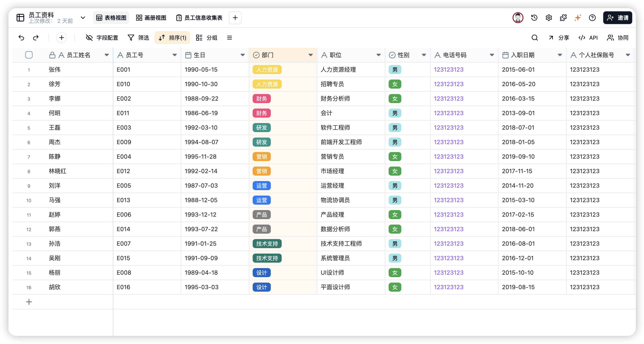The width and height of the screenshot is (644, 344).
Task: Click the AI sparkle icon
Action: click(x=578, y=18)
